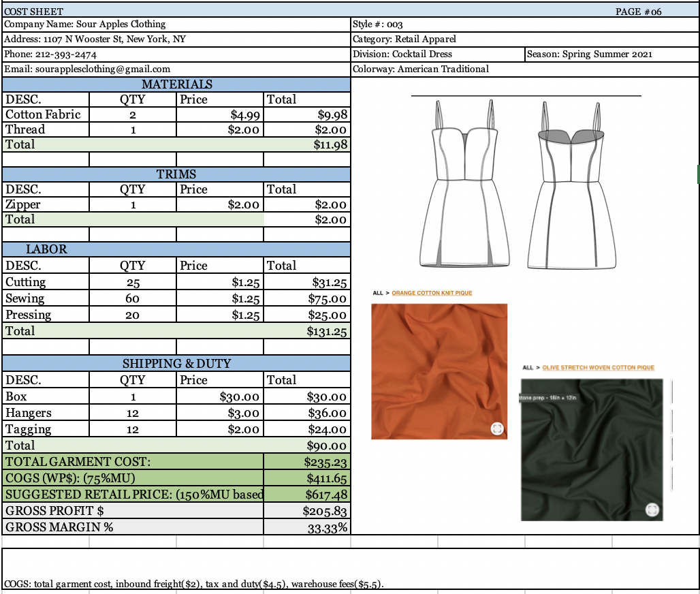Open the Olive Stretch Woven Cotton Pique link
Viewport: 700px width, 594px height.
pos(599,368)
